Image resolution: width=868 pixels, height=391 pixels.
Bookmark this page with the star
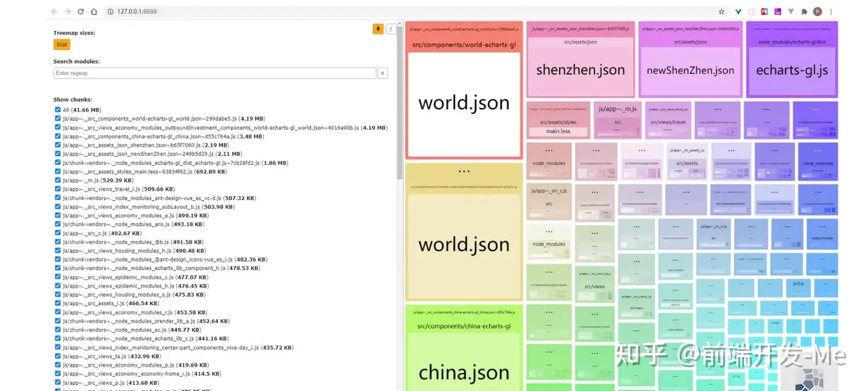(x=722, y=11)
